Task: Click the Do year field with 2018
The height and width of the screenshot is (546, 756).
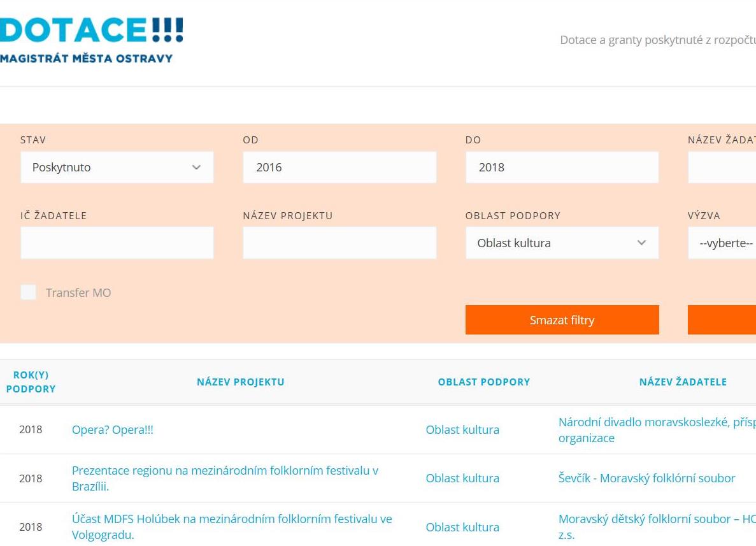Action: click(x=561, y=168)
